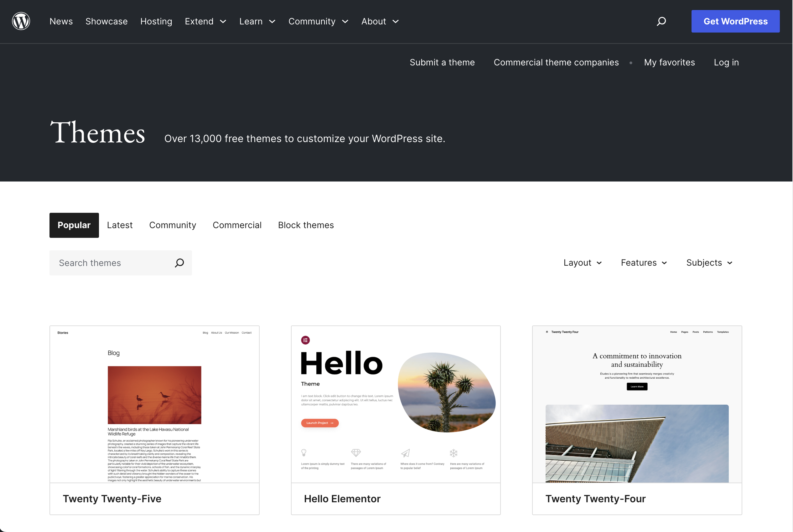The image size is (793, 532).
Task: Go to My favorites
Action: coord(669,62)
